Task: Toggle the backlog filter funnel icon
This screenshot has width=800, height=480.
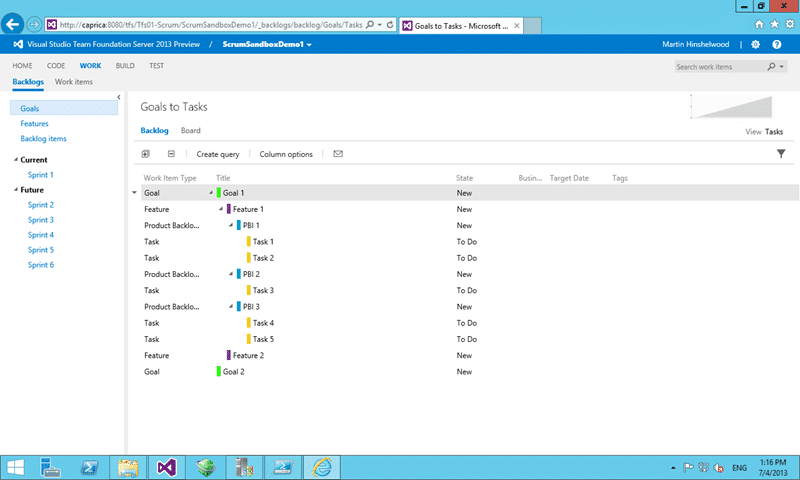Action: (x=781, y=154)
